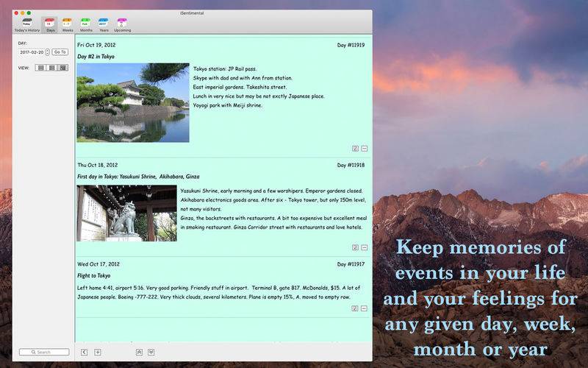Image resolution: width=588 pixels, height=368 pixels.
Task: Zoom the iSentimental window with green button
Action: click(29, 13)
